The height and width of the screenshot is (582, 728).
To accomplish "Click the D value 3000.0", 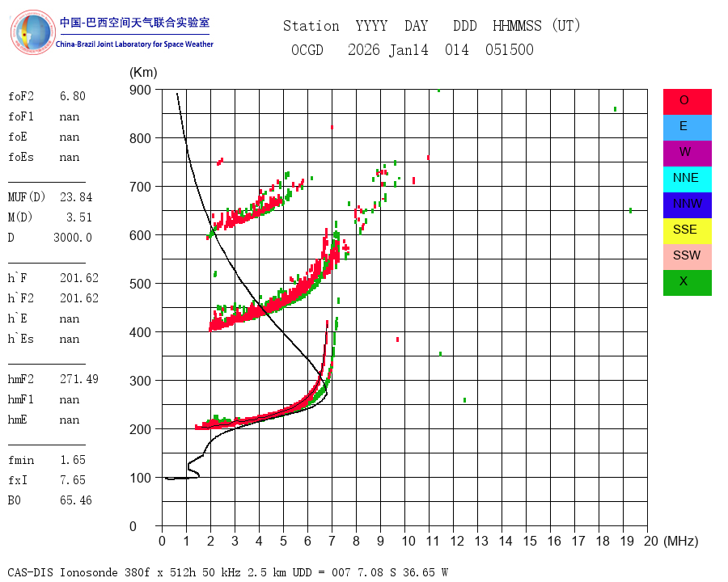I will coord(73,238).
